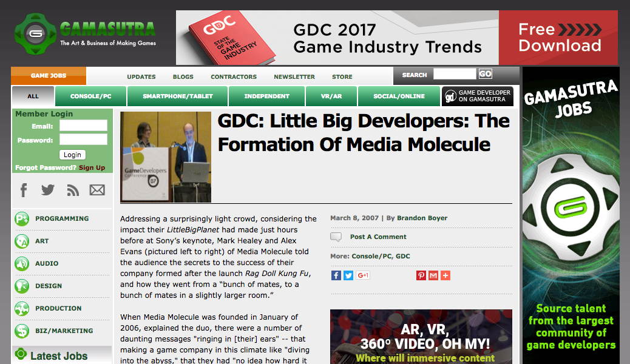This screenshot has width=630, height=364.
Task: Open author Brandon Boyer's link
Action: pyautogui.click(x=422, y=218)
